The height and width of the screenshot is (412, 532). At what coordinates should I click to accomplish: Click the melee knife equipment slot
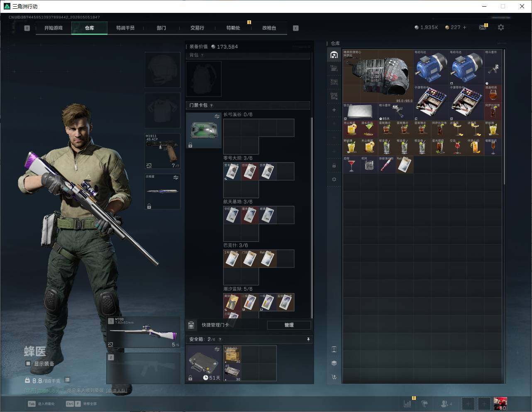pyautogui.click(x=162, y=191)
